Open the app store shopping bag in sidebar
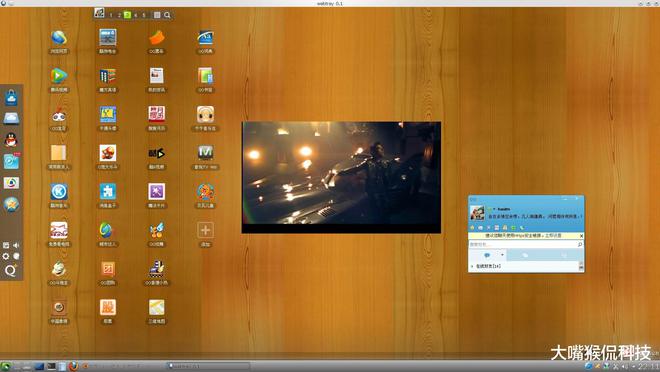The height and width of the screenshot is (372, 660). click(11, 98)
